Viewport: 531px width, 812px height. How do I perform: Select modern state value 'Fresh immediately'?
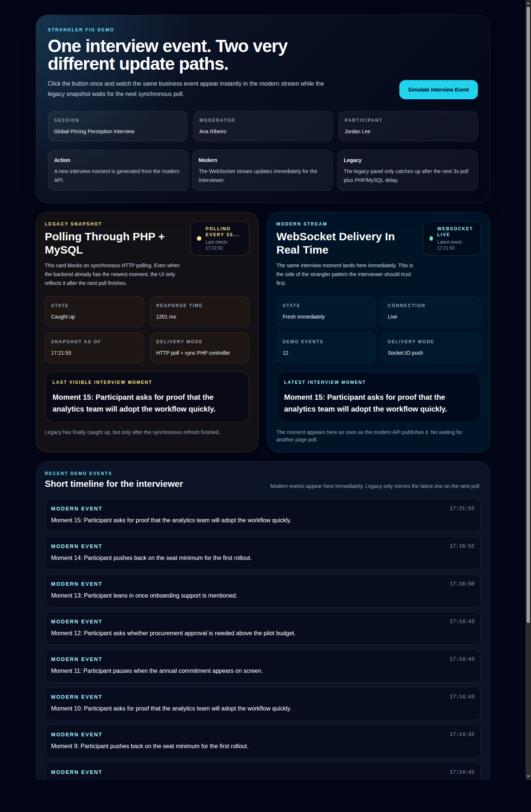coord(304,317)
